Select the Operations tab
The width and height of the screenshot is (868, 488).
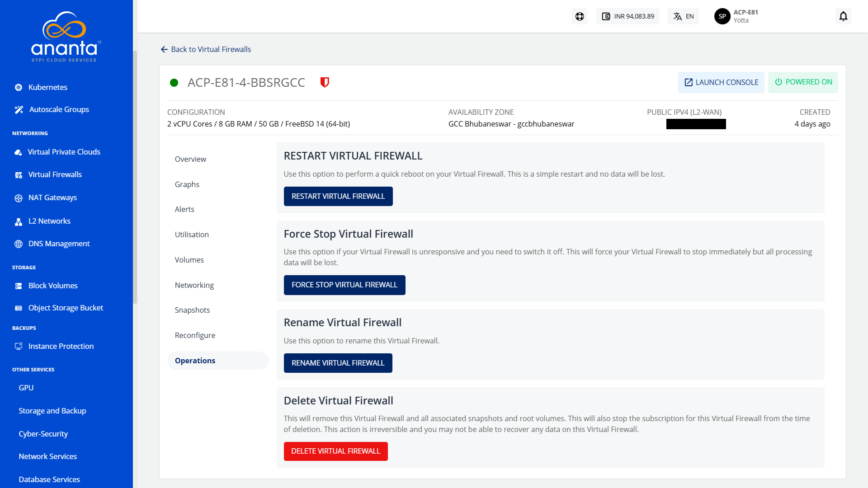click(x=218, y=361)
